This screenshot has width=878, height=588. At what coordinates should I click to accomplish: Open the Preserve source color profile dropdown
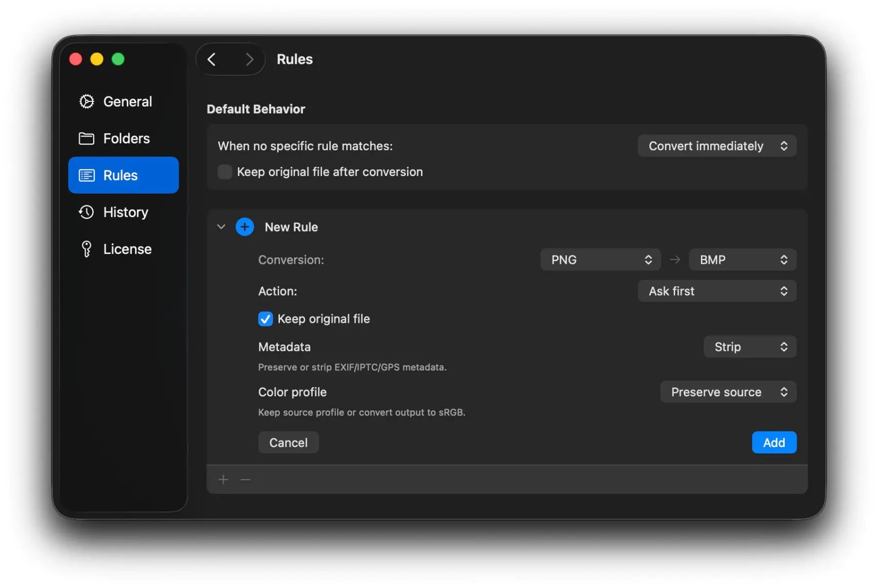pos(728,392)
